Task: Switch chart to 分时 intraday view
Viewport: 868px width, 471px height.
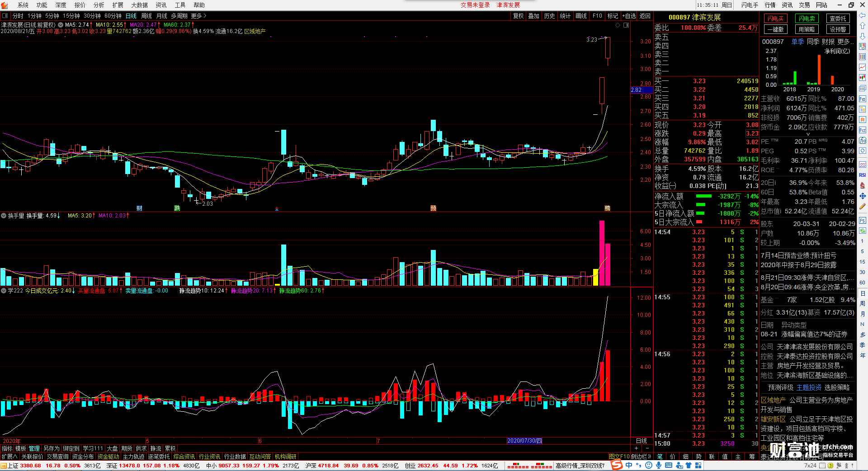Action: coord(18,16)
